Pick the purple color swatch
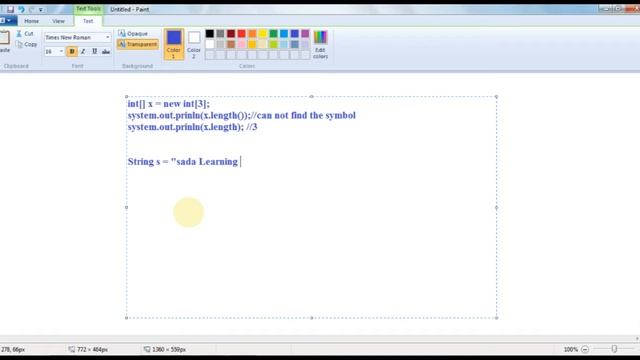640x360 pixels. tap(305, 33)
